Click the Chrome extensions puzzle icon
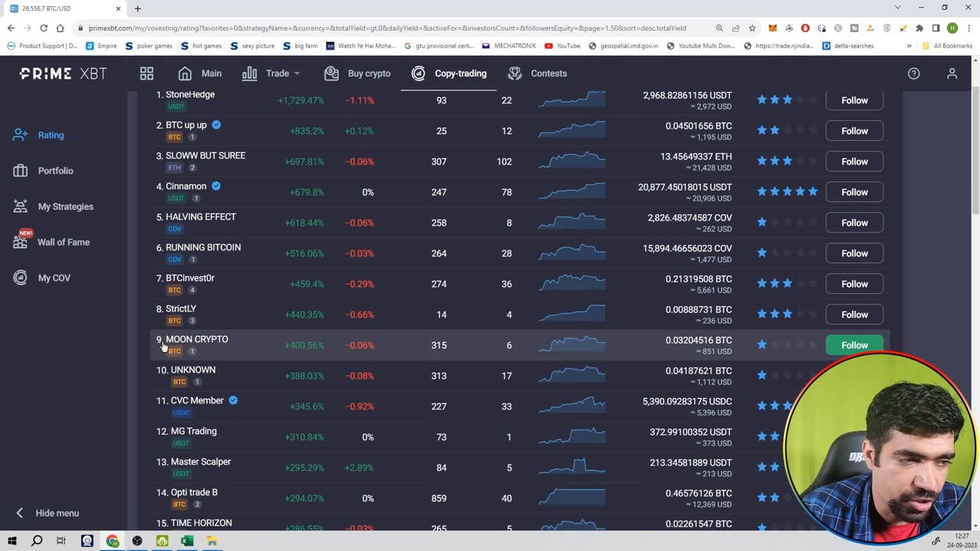 click(920, 28)
